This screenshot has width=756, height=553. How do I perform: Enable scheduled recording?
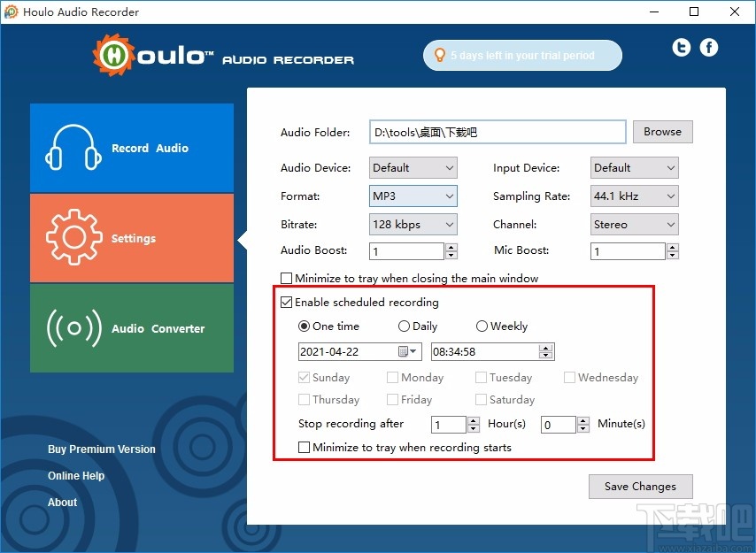point(287,302)
